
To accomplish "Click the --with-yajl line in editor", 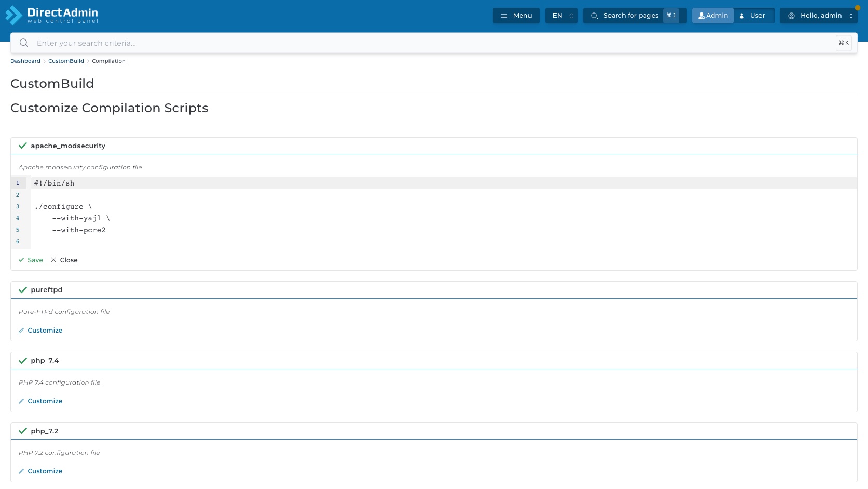I will point(81,218).
